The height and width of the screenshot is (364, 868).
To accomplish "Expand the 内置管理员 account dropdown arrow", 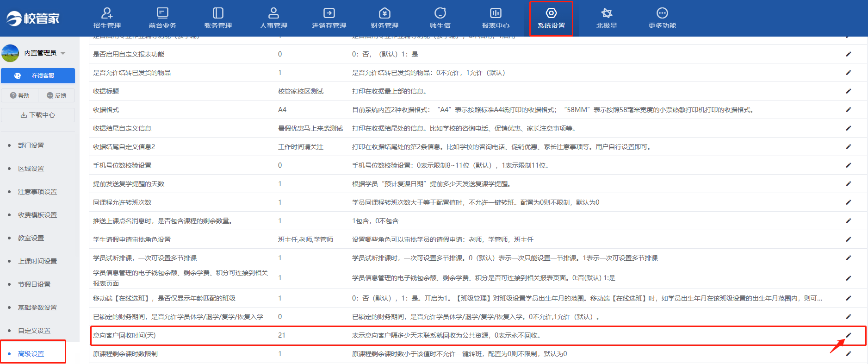I will [x=63, y=53].
